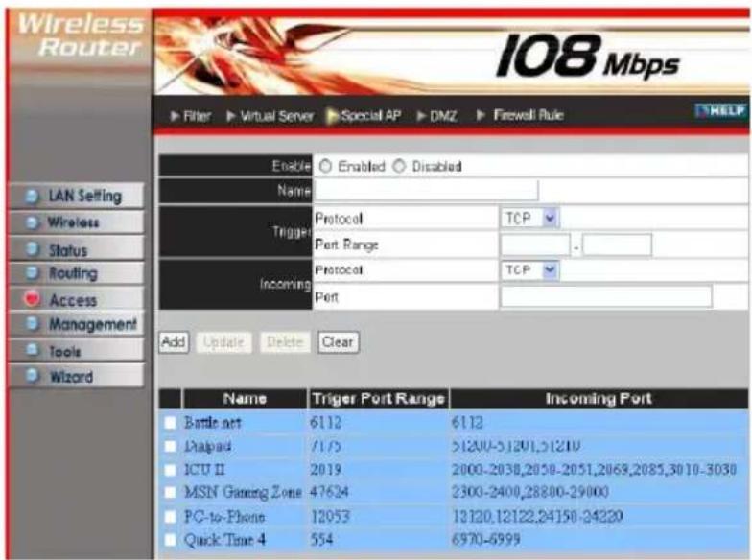Click the Triger Port Range column header
The height and width of the screenshot is (560, 752).
[378, 399]
